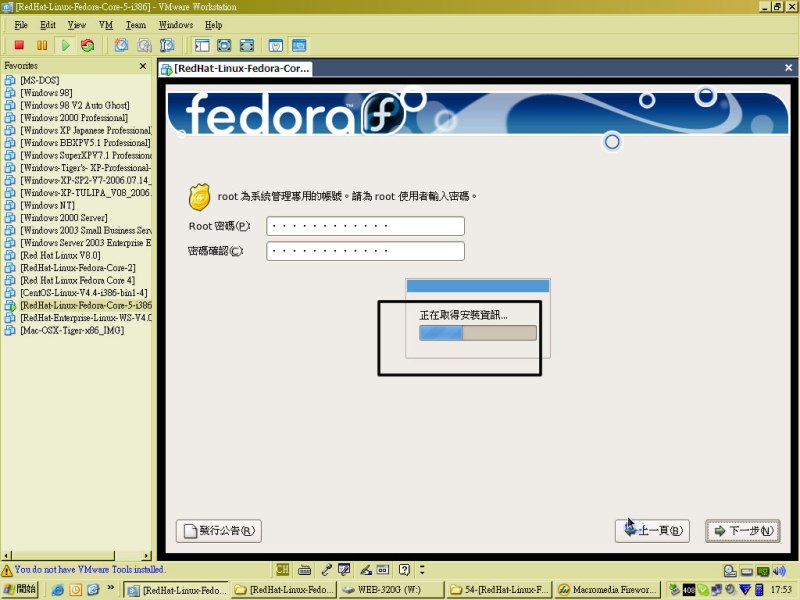Select the RedHat-Linux-Fedora-Cor... VM tab

(x=236, y=68)
